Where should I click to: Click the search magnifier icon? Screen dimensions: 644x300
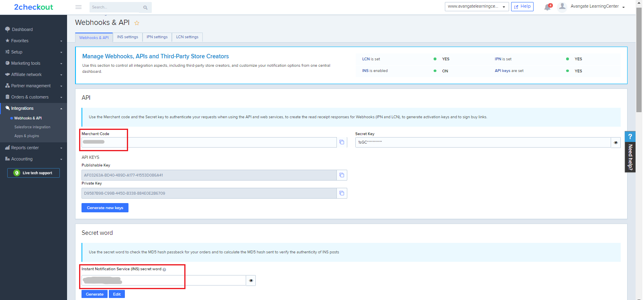145,7
